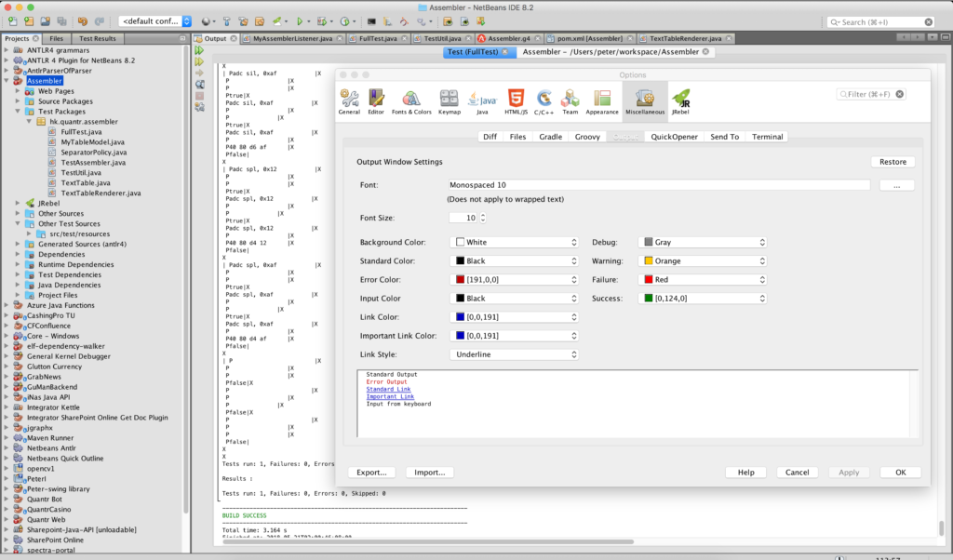Select the Miscellaneous options category
Viewport: 953px width, 560px height.
pos(645,101)
